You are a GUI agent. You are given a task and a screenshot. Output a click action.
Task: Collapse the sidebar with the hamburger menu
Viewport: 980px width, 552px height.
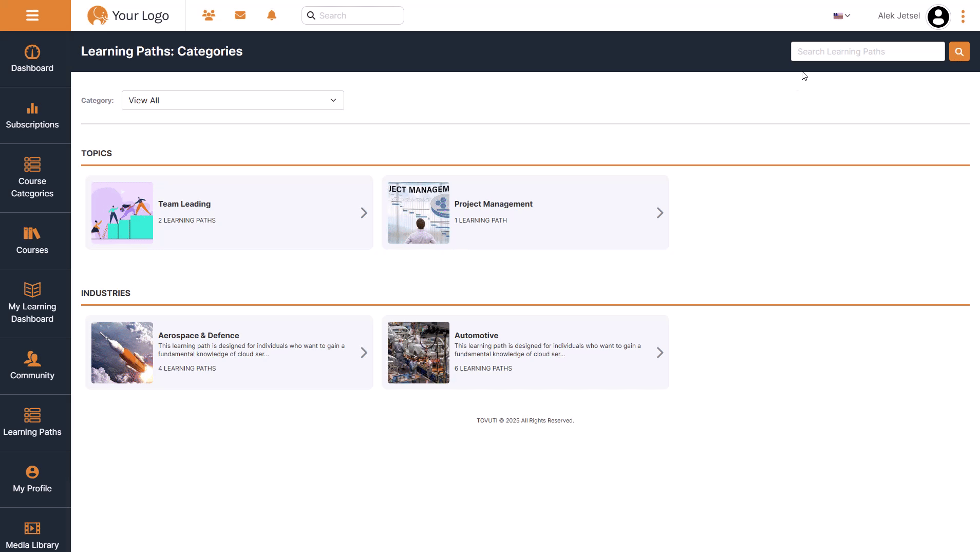(x=32, y=15)
